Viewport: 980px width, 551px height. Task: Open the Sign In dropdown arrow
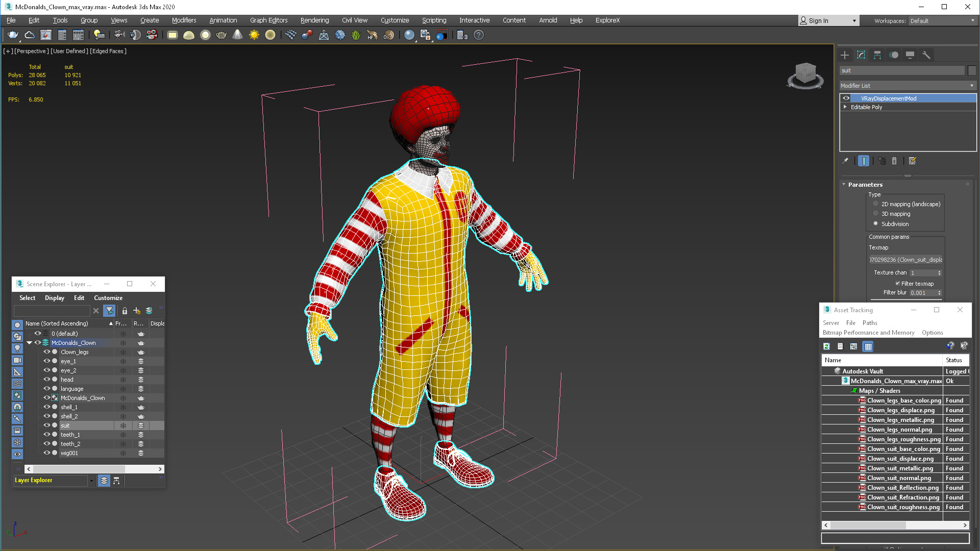click(854, 21)
